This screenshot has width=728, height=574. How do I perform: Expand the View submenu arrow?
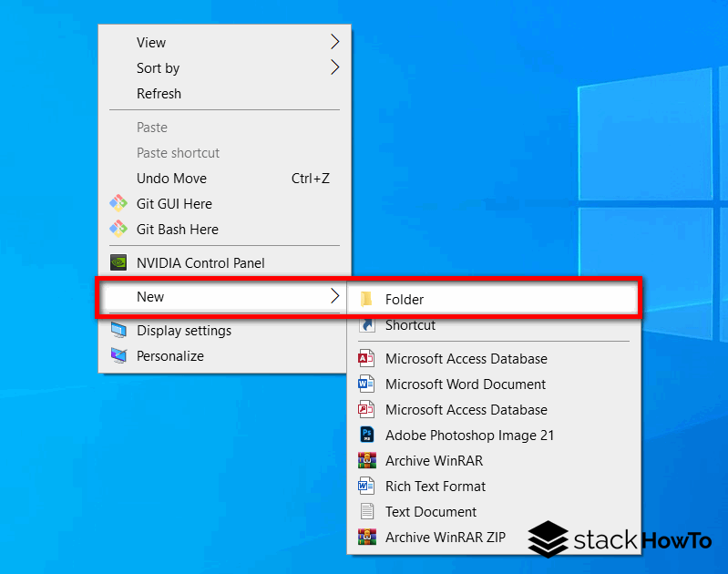(334, 42)
